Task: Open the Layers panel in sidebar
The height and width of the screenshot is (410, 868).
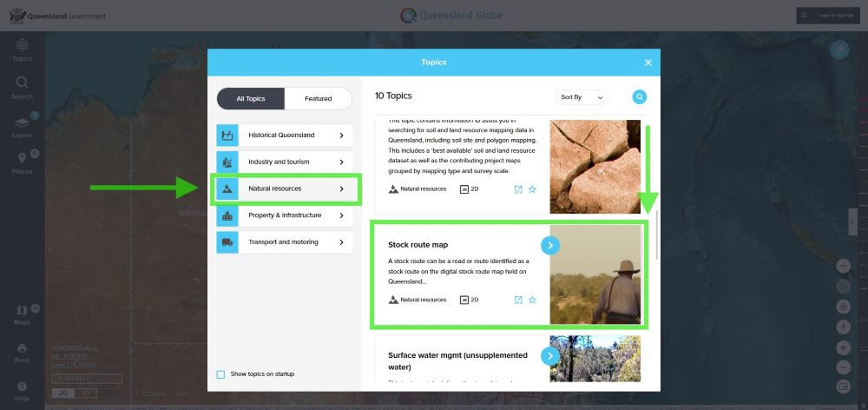Action: click(22, 126)
